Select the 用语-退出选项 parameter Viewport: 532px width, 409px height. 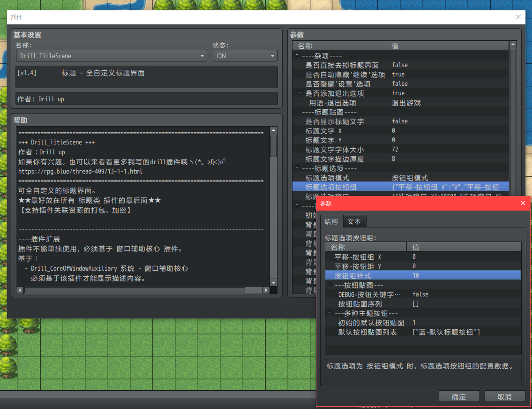click(400, 103)
